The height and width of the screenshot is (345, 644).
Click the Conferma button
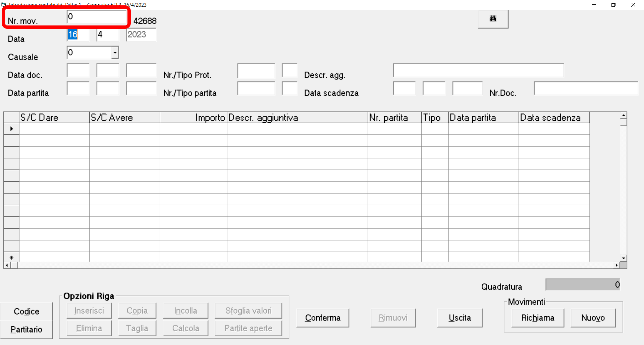323,318
